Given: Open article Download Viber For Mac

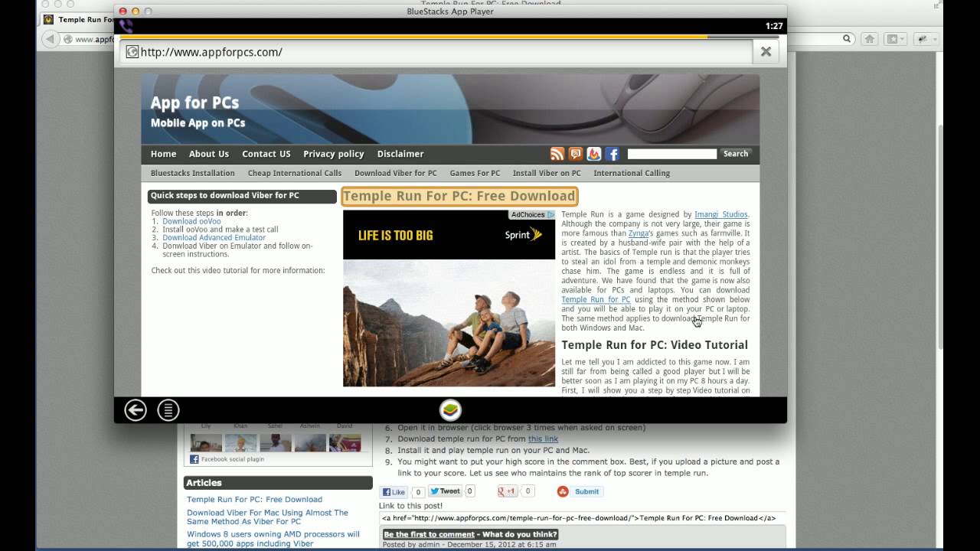Looking at the screenshot, I should pyautogui.click(x=267, y=517).
